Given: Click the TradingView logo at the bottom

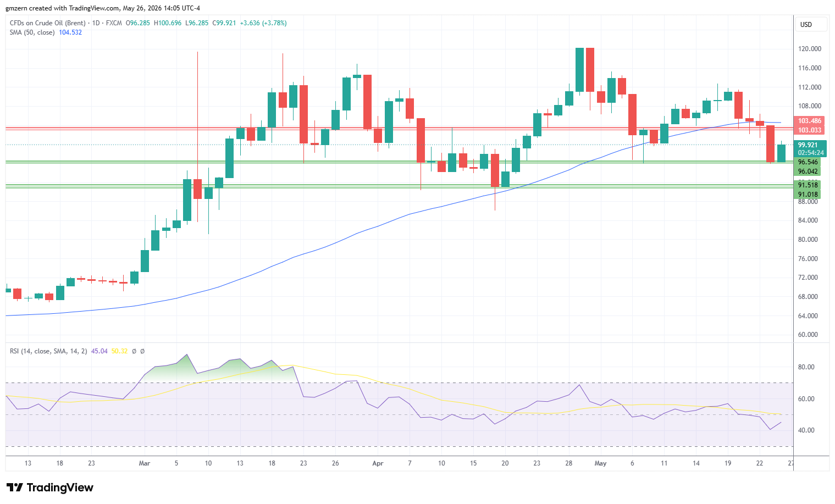Looking at the screenshot, I should [50, 488].
